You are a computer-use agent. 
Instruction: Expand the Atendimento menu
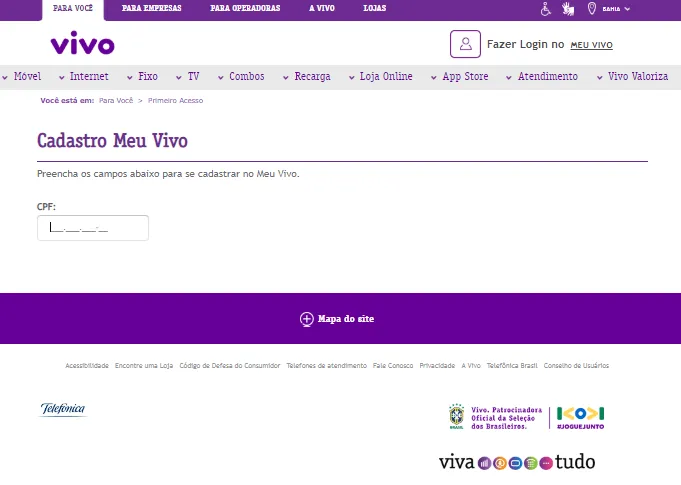(x=542, y=77)
